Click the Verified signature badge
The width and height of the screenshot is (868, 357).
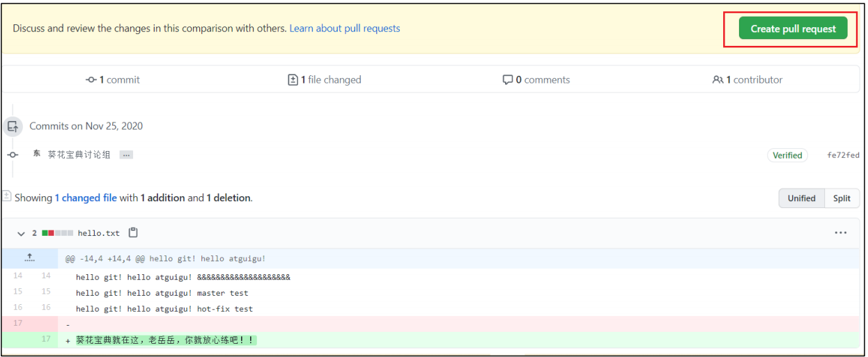[x=787, y=155]
